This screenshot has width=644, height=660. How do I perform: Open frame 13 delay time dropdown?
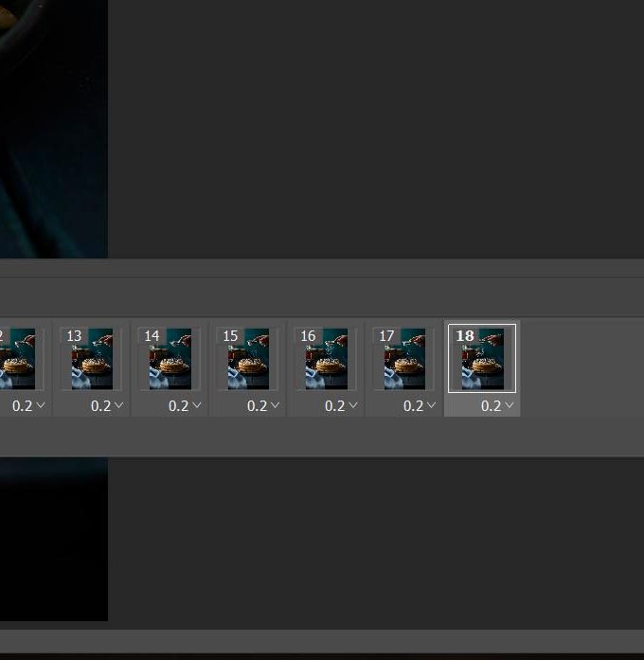click(107, 406)
